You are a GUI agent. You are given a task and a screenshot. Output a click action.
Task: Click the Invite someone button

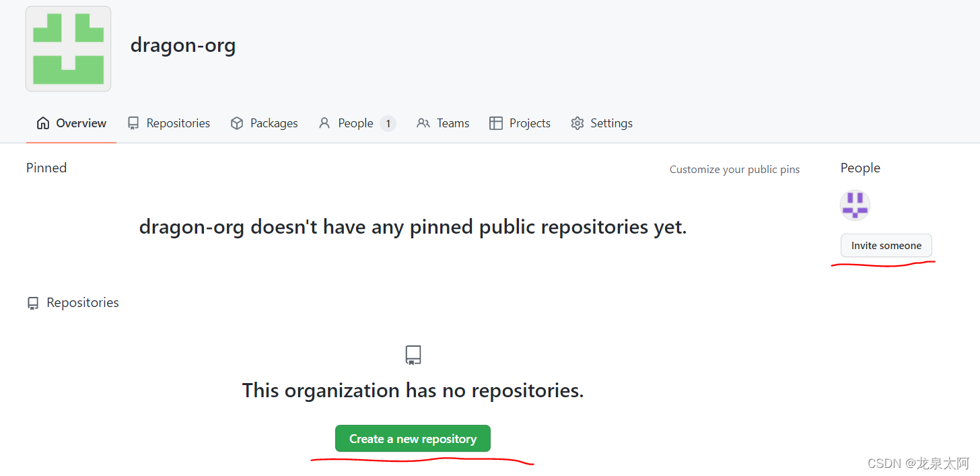click(886, 246)
